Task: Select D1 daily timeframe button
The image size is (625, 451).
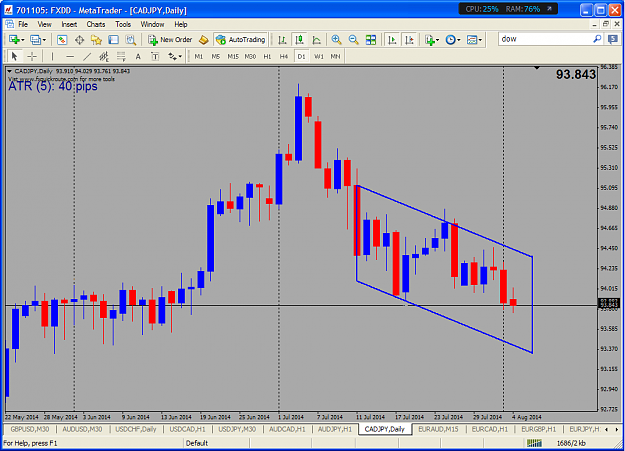Action: pos(301,56)
